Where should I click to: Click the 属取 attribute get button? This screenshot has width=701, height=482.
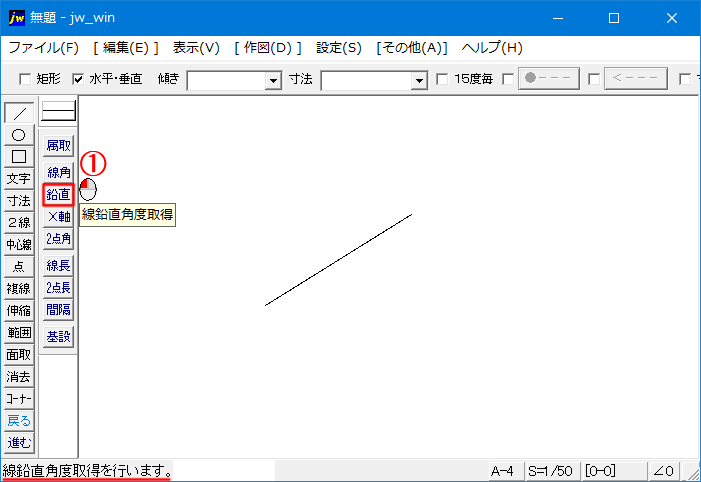[59, 146]
